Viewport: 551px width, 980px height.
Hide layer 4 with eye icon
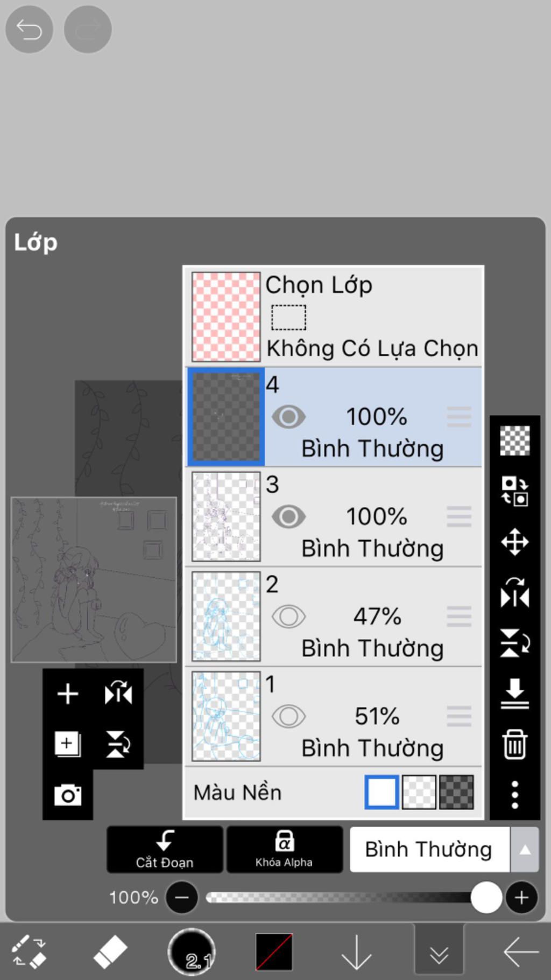pyautogui.click(x=288, y=417)
